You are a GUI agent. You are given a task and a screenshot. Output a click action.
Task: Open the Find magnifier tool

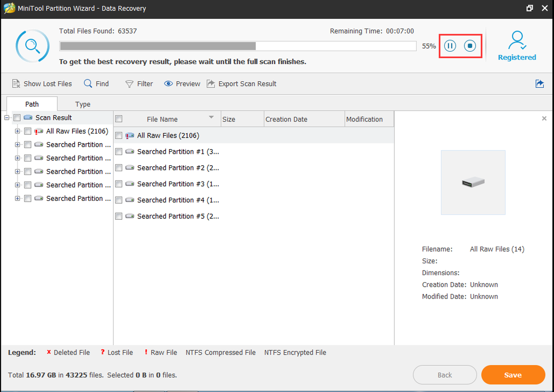click(x=88, y=84)
